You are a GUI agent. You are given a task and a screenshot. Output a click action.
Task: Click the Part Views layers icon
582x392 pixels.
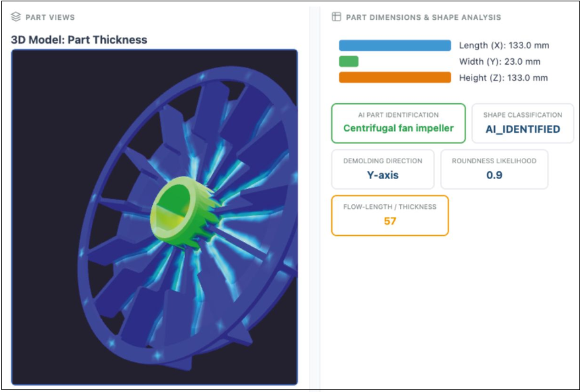[x=16, y=17]
